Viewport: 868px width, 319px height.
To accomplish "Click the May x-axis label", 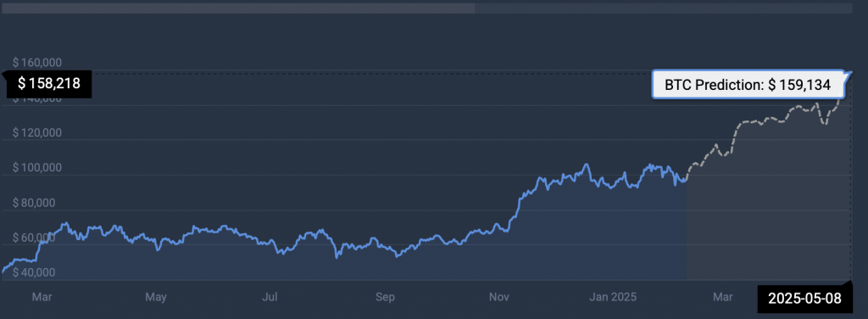I will pyautogui.click(x=156, y=298).
